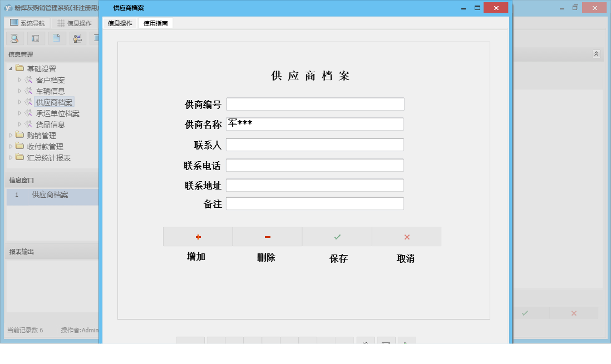The height and width of the screenshot is (364, 611).
Task: Expand the 汇总统计报表 folder
Action: pos(12,157)
